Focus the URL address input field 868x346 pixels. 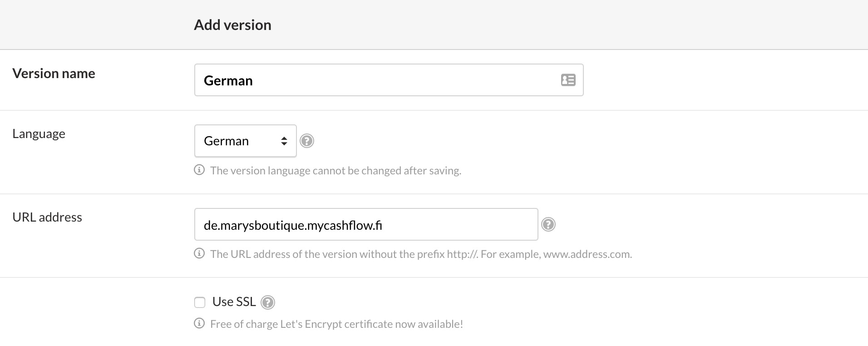(366, 224)
